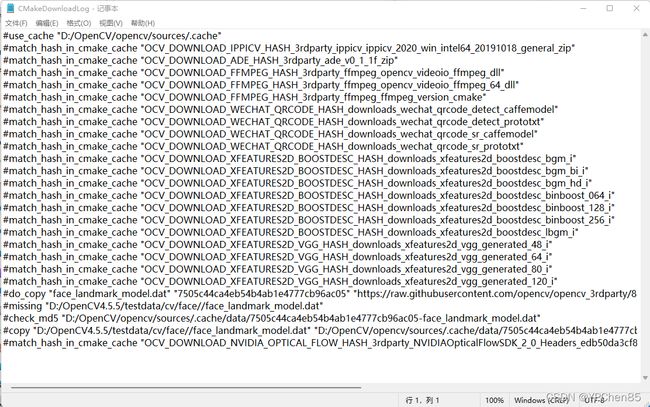This screenshot has width=650, height=407.
Task: Click line ending binboost_064_i
Action: click(x=308, y=195)
